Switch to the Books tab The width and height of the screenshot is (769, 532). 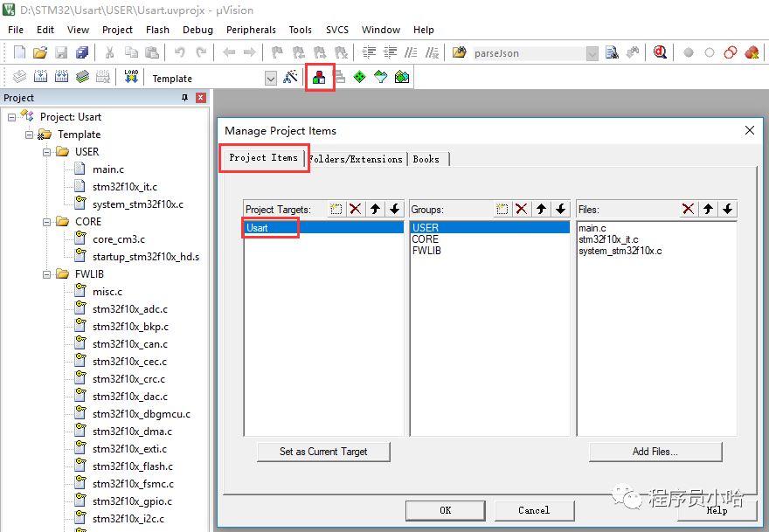pyautogui.click(x=426, y=159)
